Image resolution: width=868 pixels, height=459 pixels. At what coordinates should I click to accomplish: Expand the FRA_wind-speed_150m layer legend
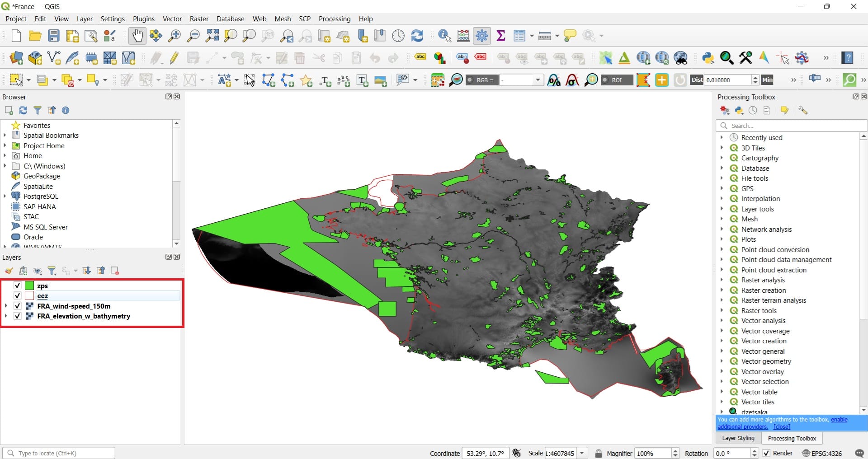click(x=6, y=306)
